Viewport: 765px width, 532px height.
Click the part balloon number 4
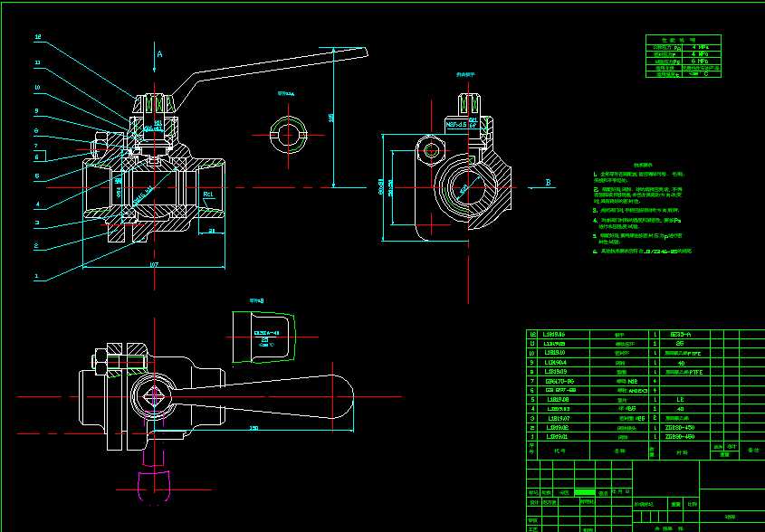37,204
